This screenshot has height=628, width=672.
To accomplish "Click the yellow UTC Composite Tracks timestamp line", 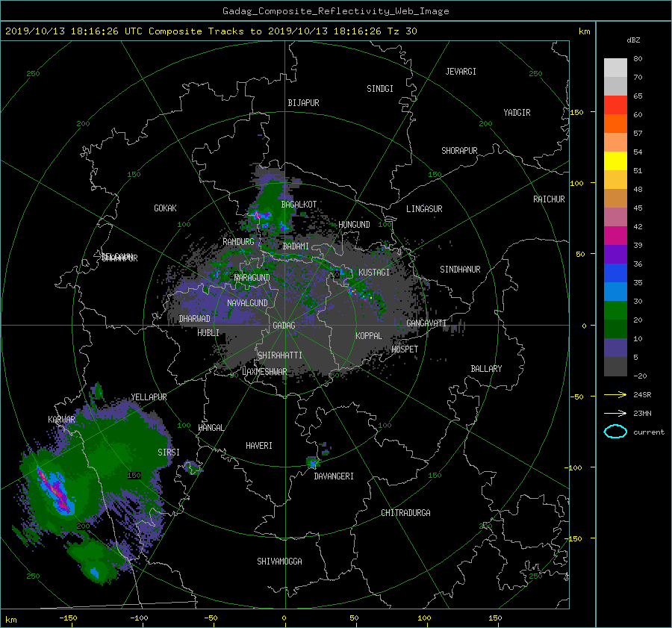I will [211, 31].
